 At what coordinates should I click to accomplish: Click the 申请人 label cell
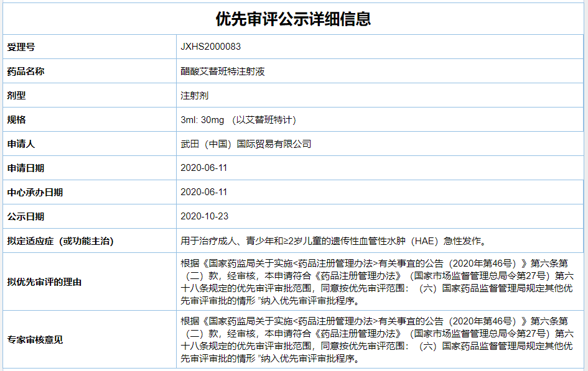[x=21, y=144]
